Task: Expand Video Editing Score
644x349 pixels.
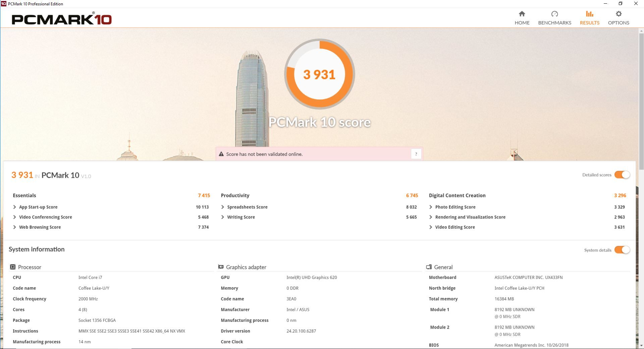Action: [x=431, y=227]
